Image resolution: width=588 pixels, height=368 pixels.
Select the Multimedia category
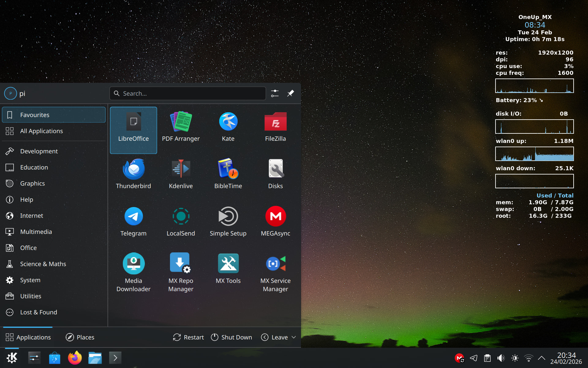[x=36, y=232]
